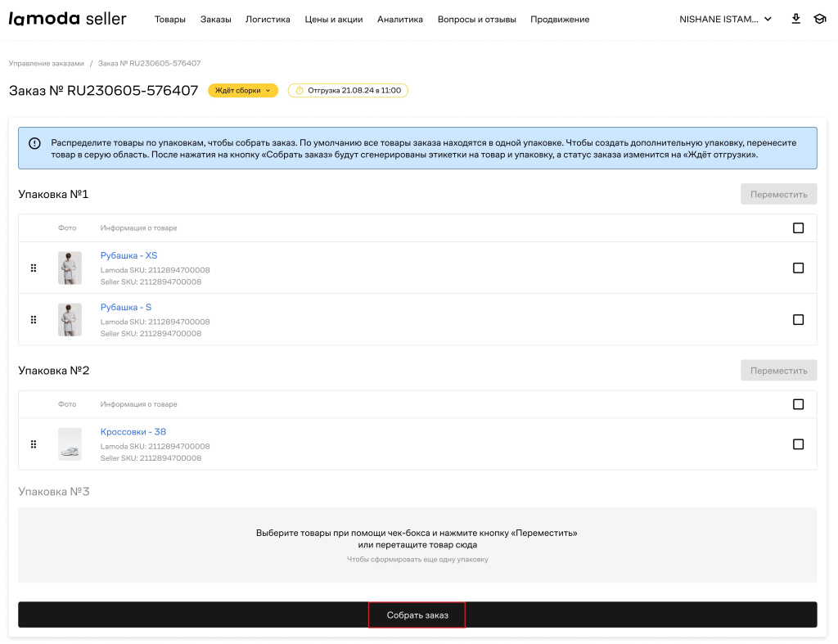The width and height of the screenshot is (838, 644).
Task: Check the Рубашка - XS checkbox
Action: [x=798, y=268]
